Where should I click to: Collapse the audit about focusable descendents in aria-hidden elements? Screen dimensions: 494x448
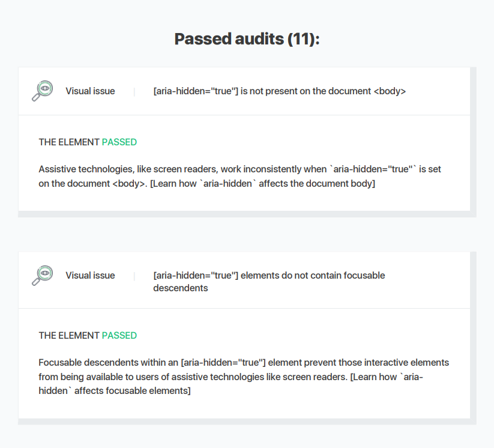(x=244, y=280)
